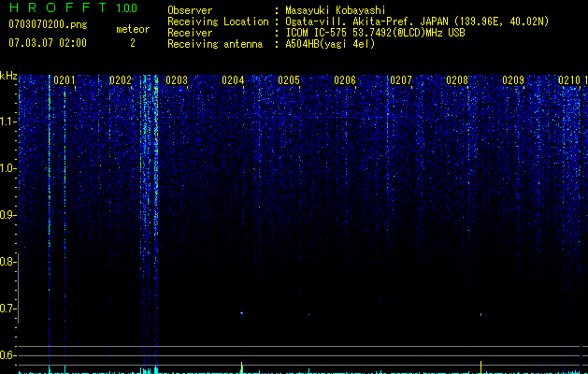
Task: Click the yellow power spike below 0204
Action: coord(241,367)
